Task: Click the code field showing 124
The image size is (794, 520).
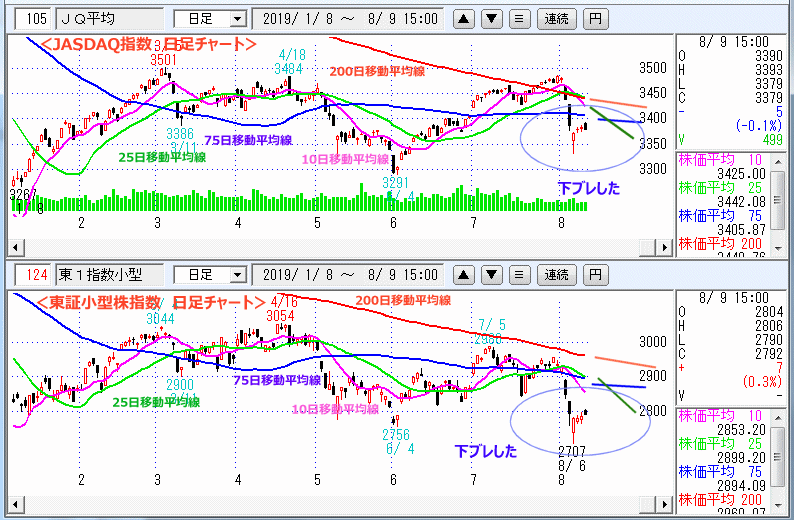Action: click(31, 274)
